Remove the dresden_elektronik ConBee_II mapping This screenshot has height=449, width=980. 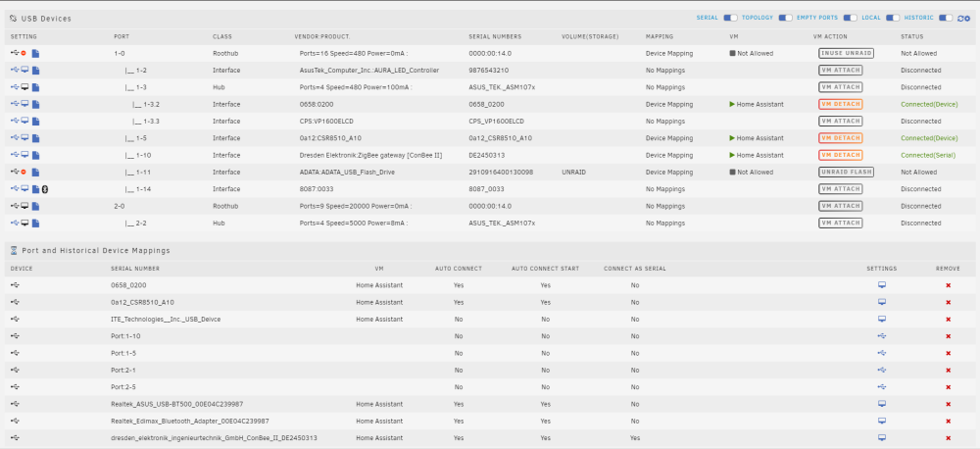(x=948, y=438)
